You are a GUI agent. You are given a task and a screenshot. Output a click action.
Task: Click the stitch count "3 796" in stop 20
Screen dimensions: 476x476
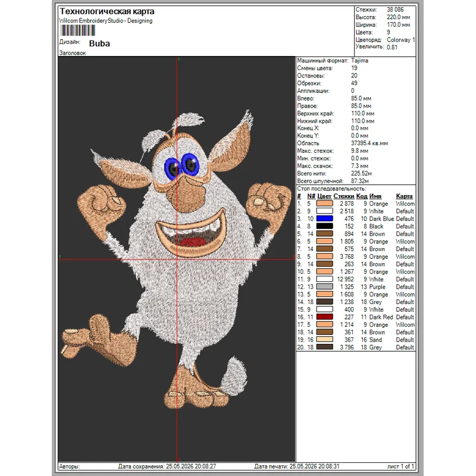click(347, 347)
